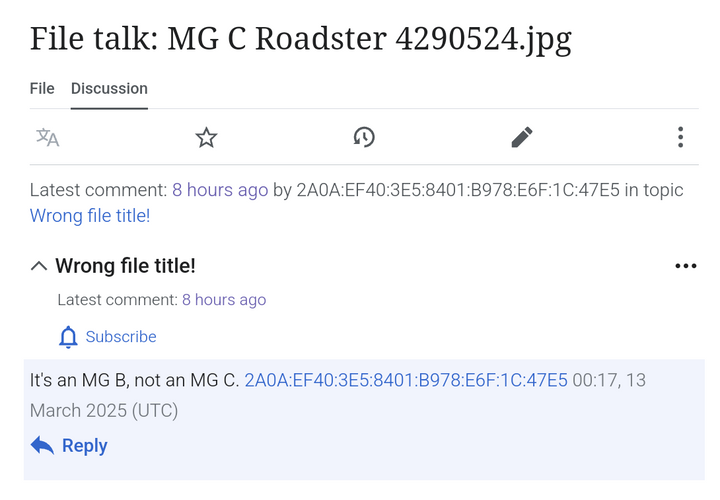Click the reply arrow icon
This screenshot has width=720, height=500.
pyautogui.click(x=42, y=445)
